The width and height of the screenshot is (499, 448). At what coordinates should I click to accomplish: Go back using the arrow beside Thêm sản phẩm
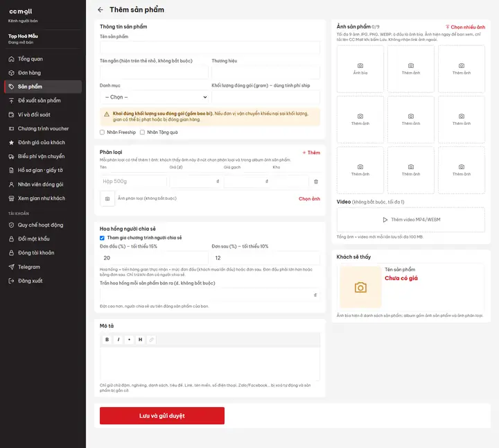(100, 10)
